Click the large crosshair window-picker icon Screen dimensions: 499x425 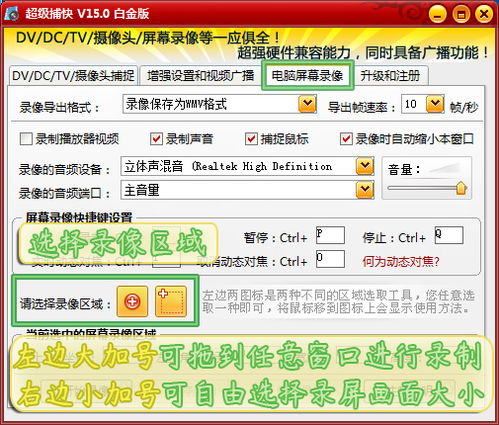[132, 302]
